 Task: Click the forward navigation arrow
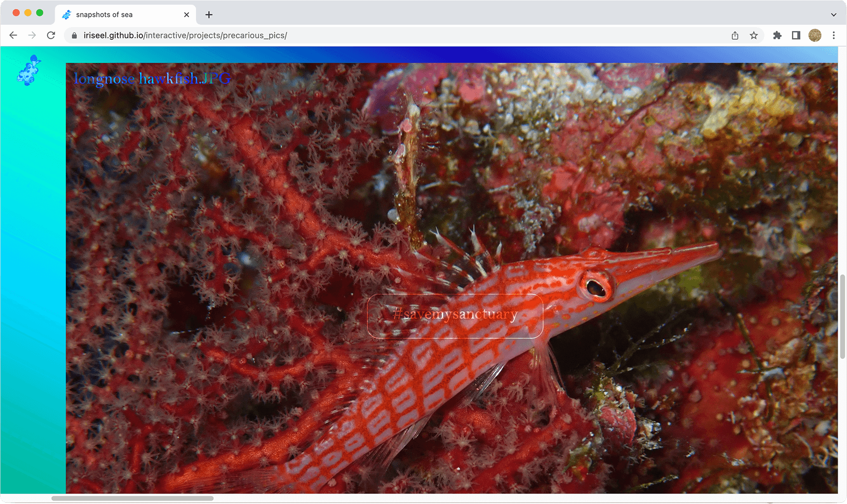32,35
